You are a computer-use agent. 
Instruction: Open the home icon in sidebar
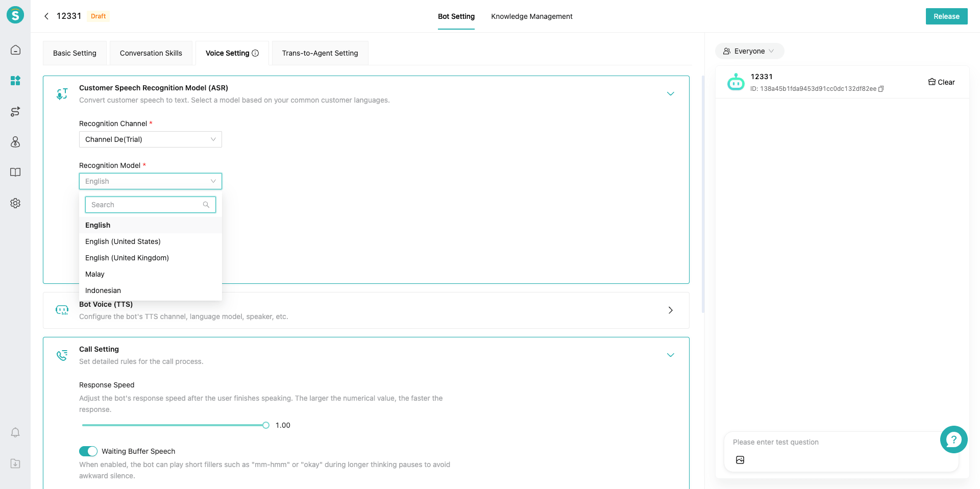coord(15,50)
